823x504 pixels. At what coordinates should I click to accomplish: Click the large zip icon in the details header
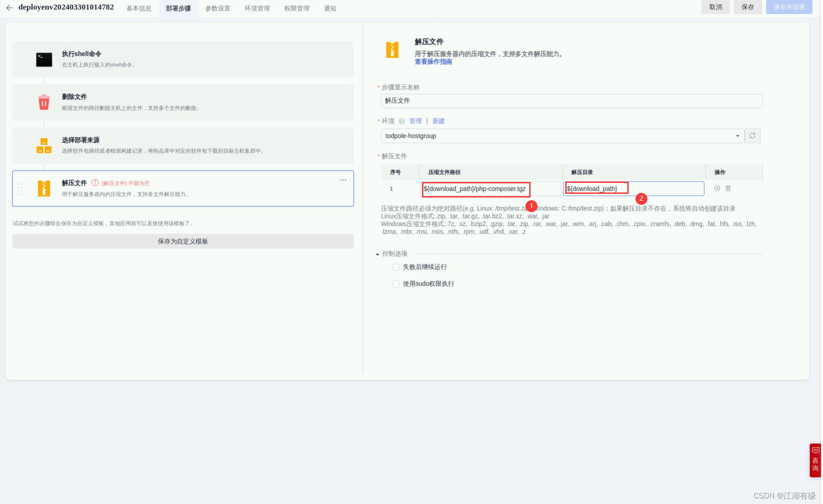392,50
